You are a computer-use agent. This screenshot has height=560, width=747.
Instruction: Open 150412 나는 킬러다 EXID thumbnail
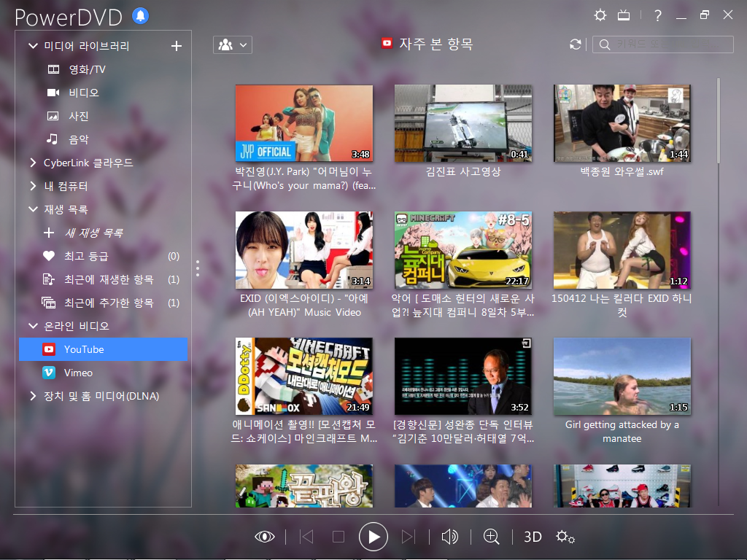click(622, 250)
